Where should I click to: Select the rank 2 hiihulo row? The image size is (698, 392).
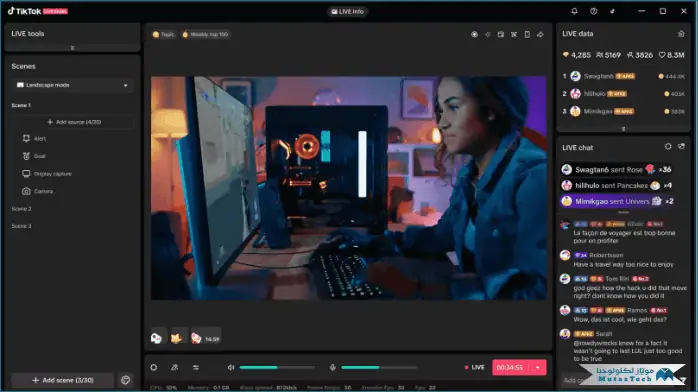point(623,94)
